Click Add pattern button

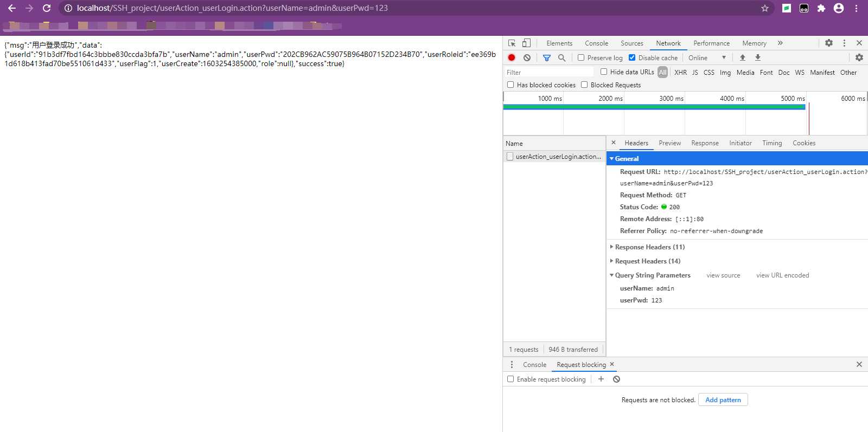[723, 399]
